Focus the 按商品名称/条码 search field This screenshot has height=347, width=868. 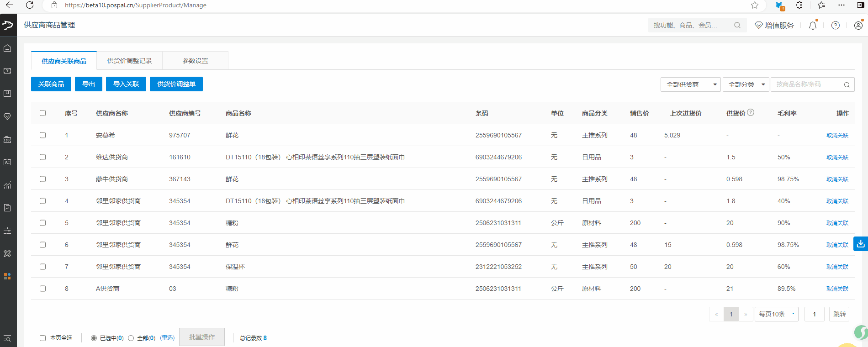tap(806, 84)
